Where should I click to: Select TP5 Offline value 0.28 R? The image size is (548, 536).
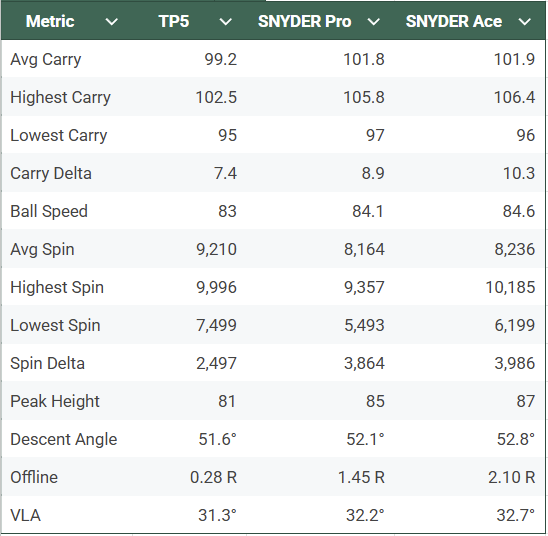[x=214, y=477]
